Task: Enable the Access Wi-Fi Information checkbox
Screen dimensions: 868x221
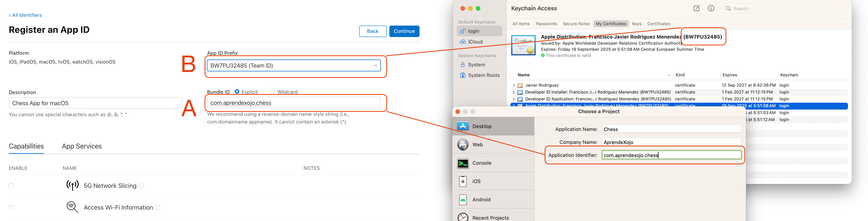Action: coord(11,207)
